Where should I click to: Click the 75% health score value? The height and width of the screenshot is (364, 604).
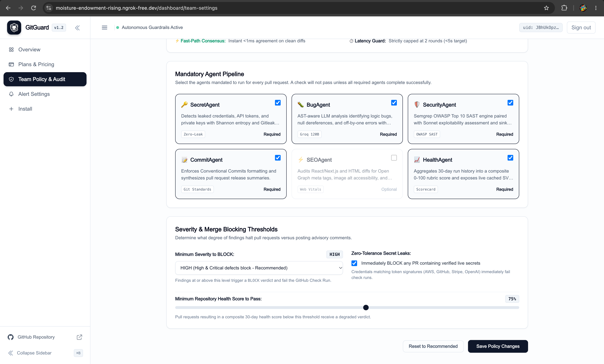(x=512, y=299)
